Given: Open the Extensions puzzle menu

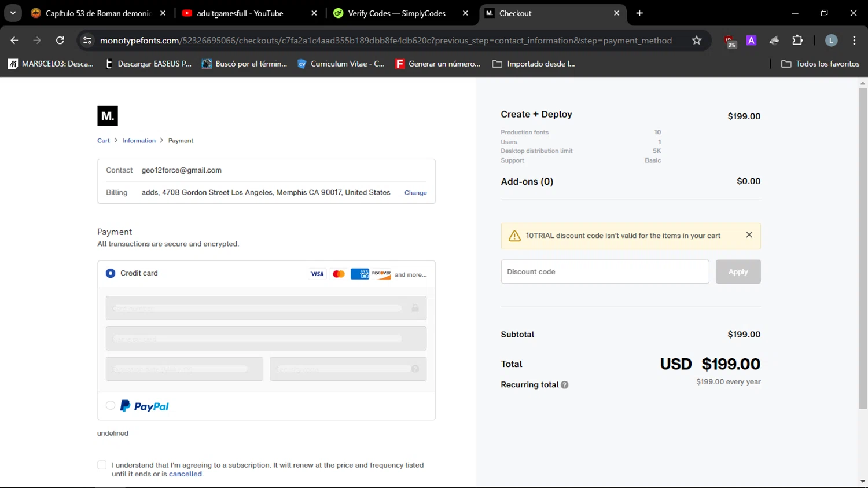Looking at the screenshot, I should coord(797,40).
